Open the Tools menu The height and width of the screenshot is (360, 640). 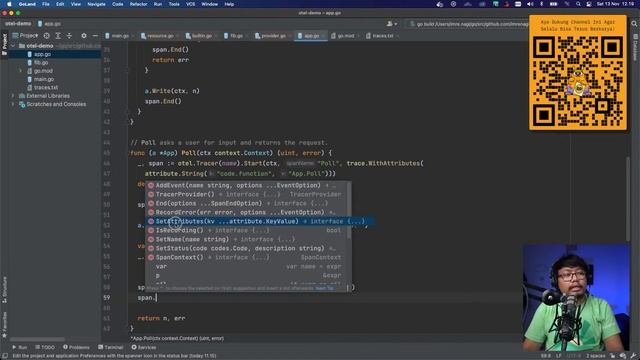coord(174,4)
